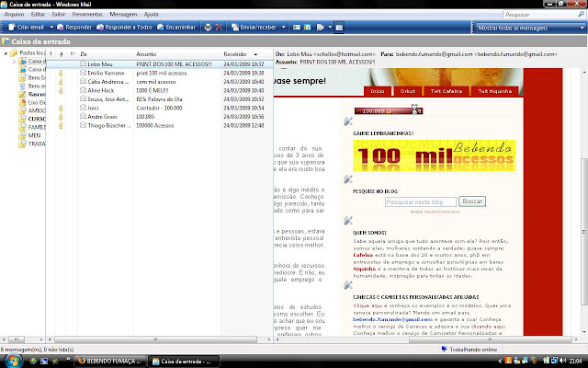Click the Buscar button in blog

pyautogui.click(x=472, y=201)
